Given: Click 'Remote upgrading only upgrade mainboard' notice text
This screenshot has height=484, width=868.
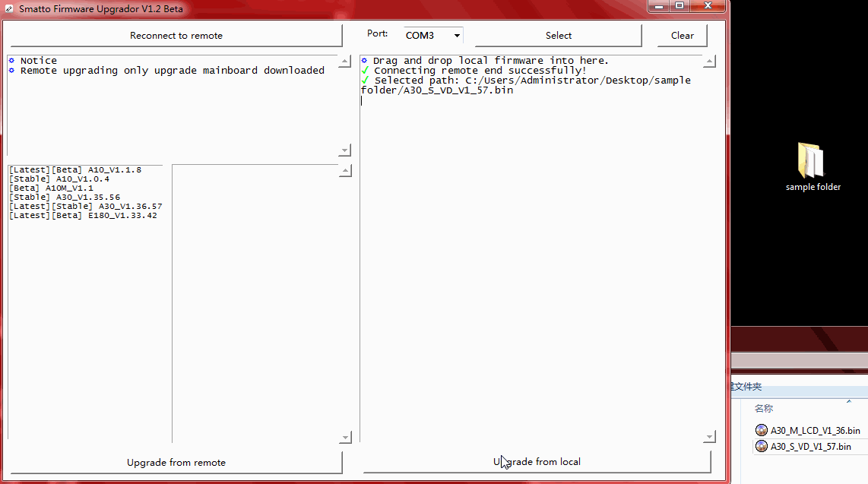Looking at the screenshot, I should [173, 71].
